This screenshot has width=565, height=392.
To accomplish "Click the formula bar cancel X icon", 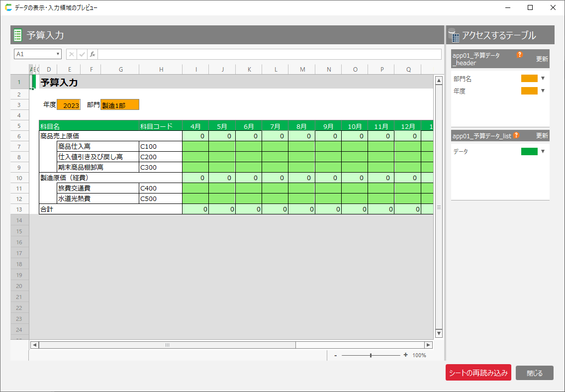I will coord(72,54).
